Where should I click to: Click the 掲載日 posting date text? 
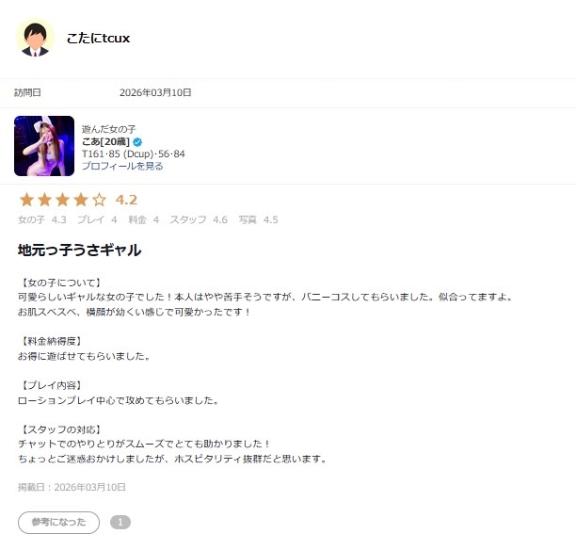click(72, 487)
